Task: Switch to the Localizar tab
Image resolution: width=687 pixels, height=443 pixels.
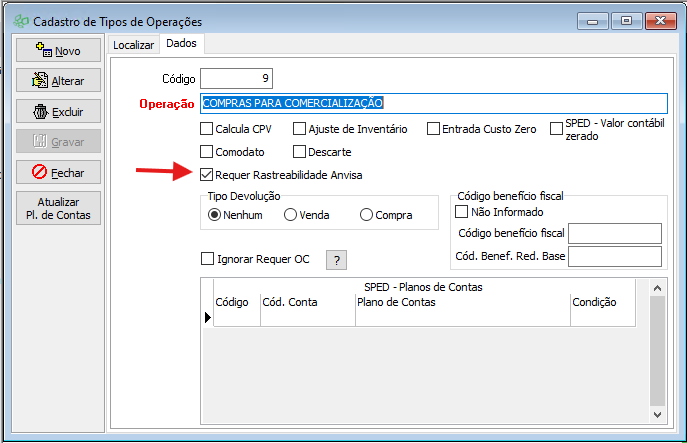Action: pos(134,44)
